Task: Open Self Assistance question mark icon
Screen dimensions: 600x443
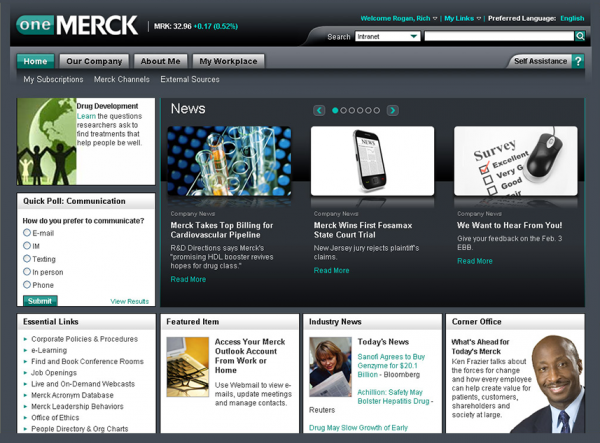Action: [578, 61]
